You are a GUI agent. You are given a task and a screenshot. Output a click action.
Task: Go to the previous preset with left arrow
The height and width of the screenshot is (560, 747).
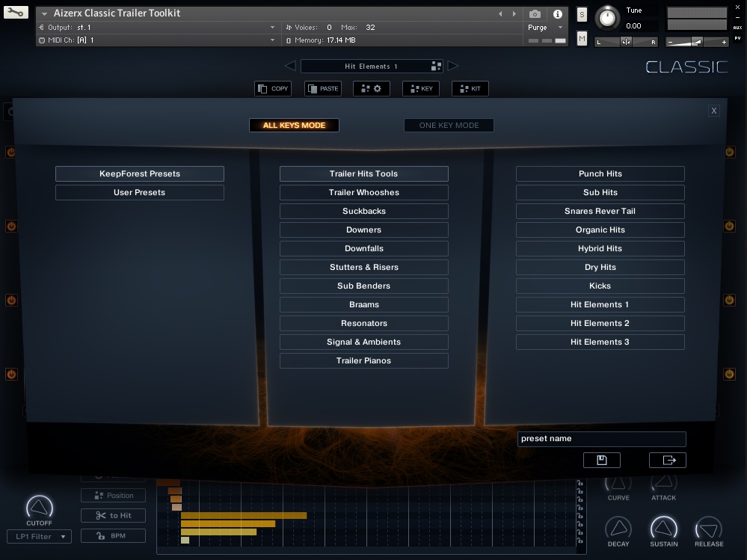291,67
